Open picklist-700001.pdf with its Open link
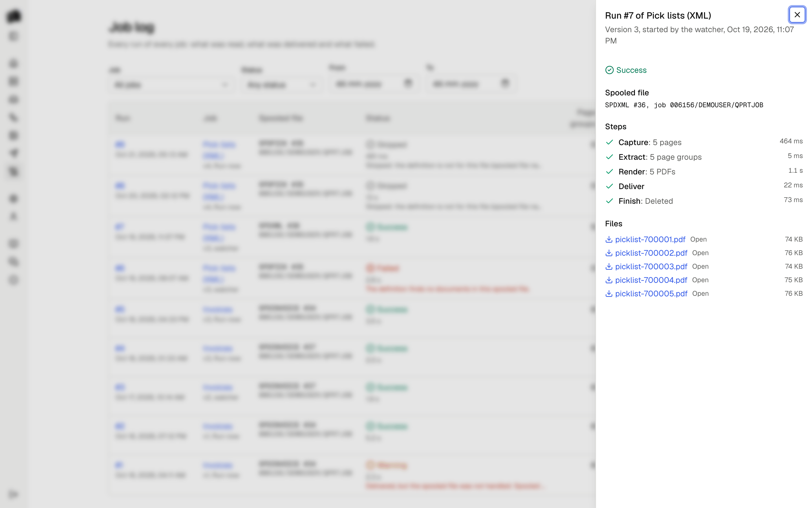Viewport: 812px width, 508px height. coord(698,239)
